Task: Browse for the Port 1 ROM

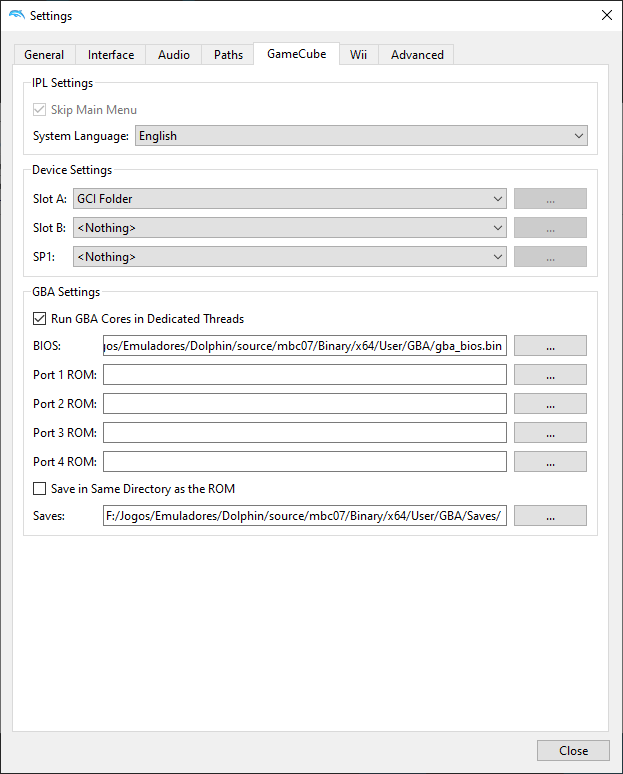Action: pyautogui.click(x=550, y=375)
